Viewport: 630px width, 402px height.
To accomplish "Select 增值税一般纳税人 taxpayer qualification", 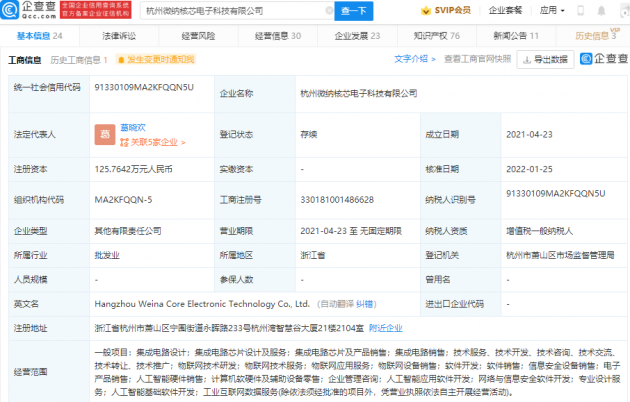I will coord(540,231).
